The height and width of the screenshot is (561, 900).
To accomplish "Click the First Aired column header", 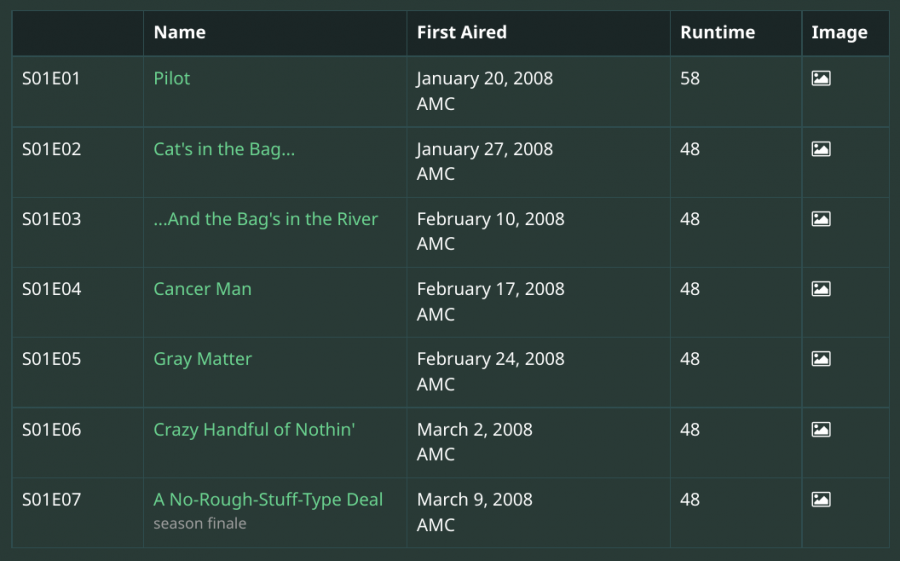I will click(x=462, y=32).
